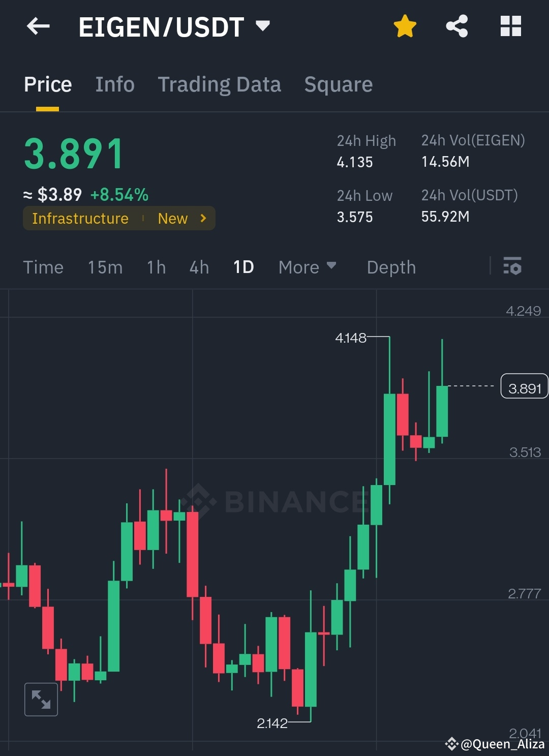Expand the chart to fullscreen

41,699
